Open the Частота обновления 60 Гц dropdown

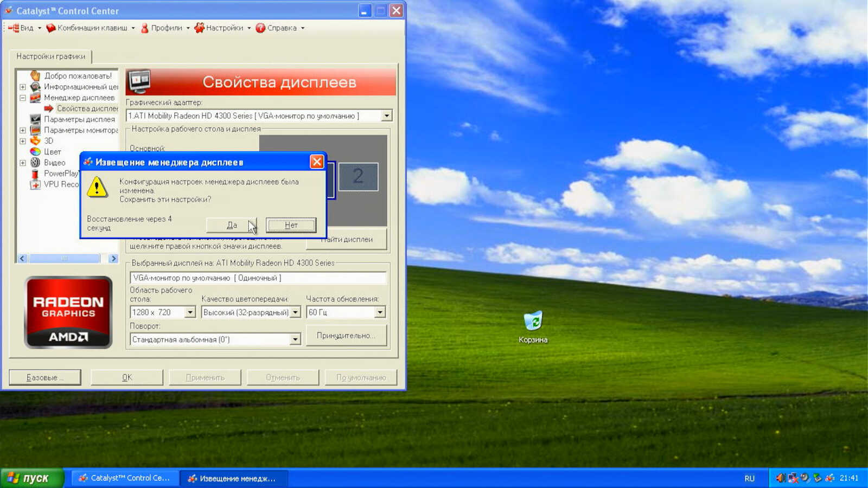pos(380,312)
